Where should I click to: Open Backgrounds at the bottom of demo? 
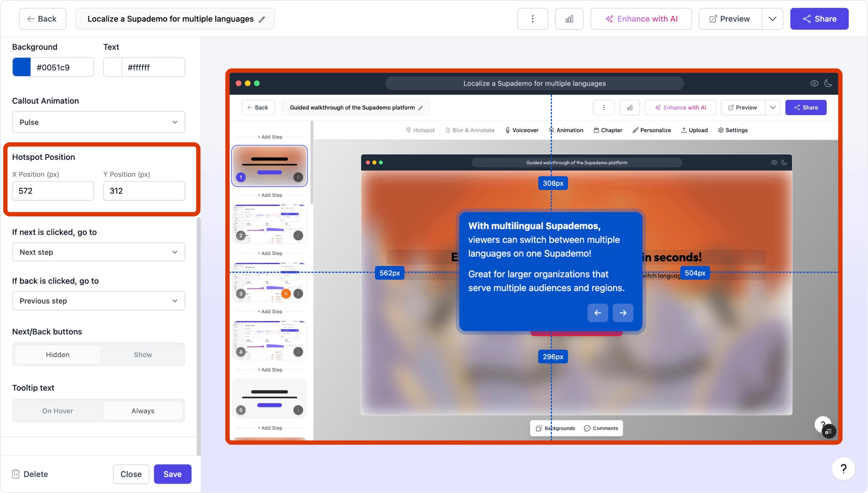tap(555, 428)
